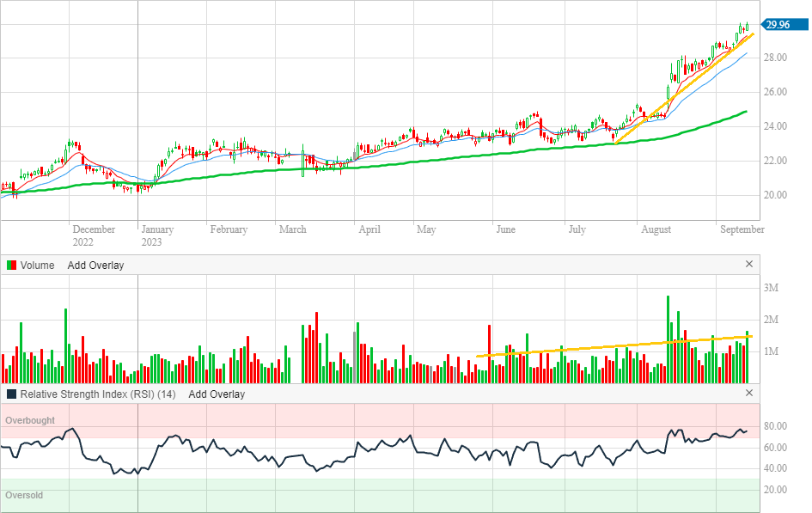
Task: Close the Relative Strength Index panel
Action: point(748,394)
